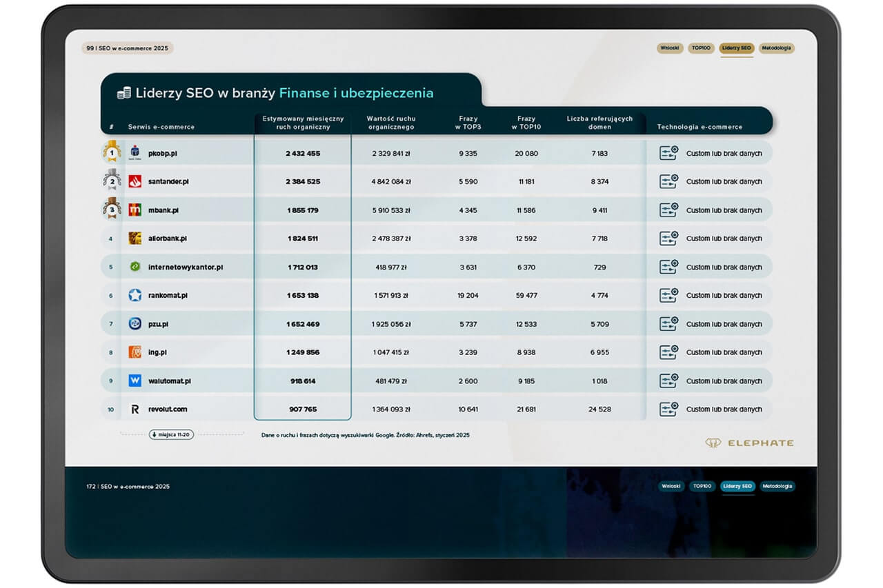Click the Frazy w TOP10 column header
The width and height of the screenshot is (883, 588).
click(526, 123)
